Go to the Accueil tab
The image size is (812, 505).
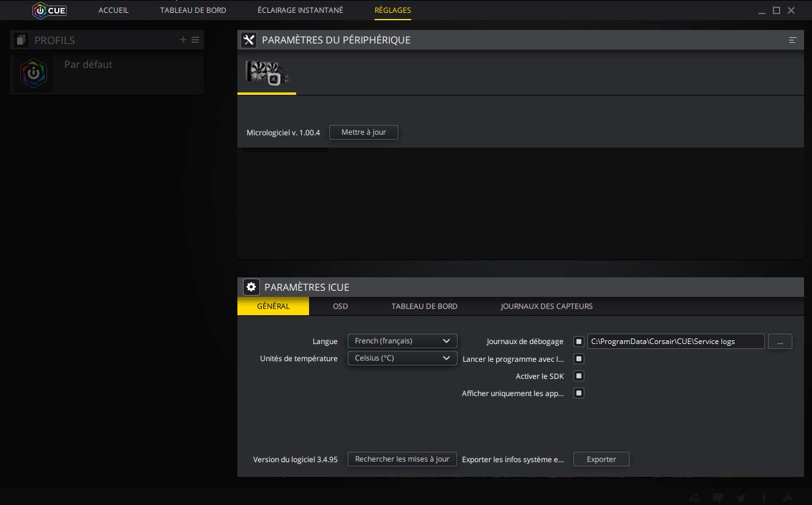point(114,10)
